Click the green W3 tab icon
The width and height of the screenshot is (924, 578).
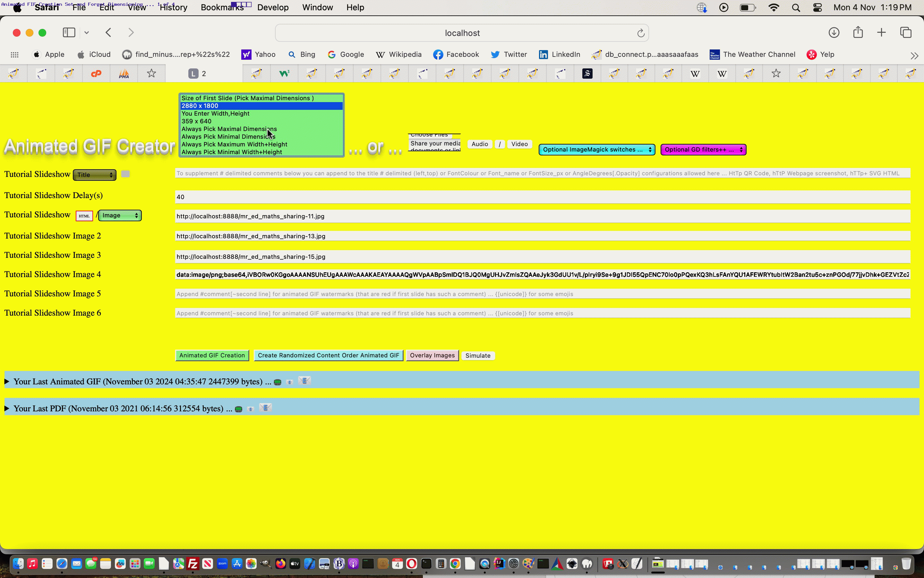click(284, 74)
